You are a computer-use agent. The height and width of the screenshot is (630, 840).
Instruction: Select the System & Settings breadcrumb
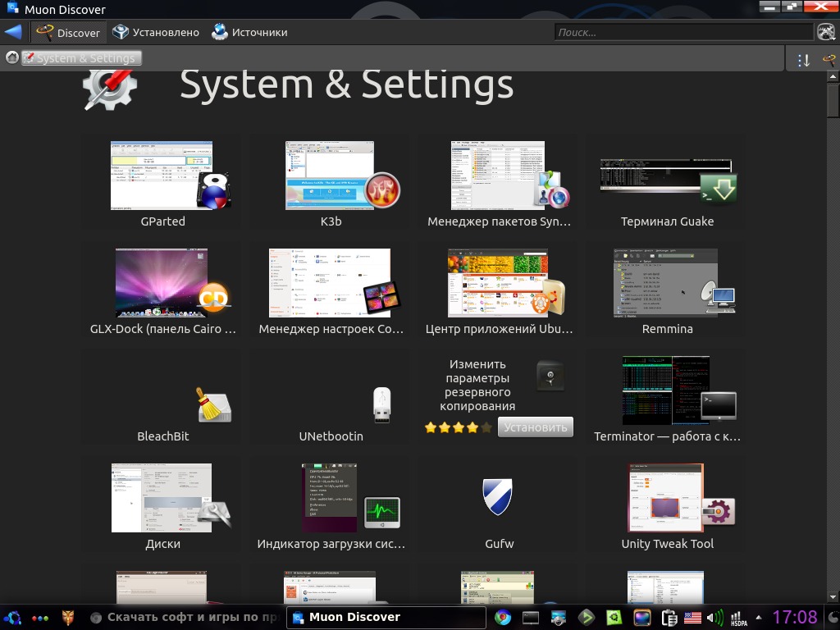(81, 58)
